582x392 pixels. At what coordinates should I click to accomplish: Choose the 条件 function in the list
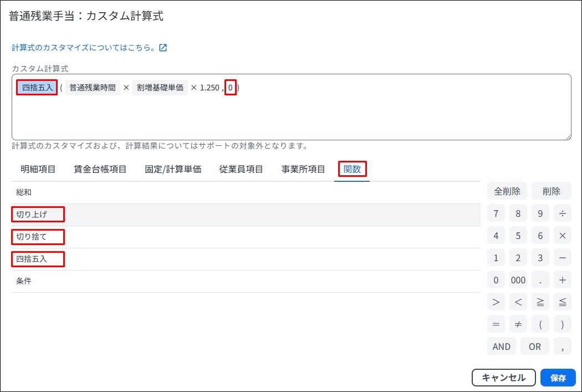[24, 281]
